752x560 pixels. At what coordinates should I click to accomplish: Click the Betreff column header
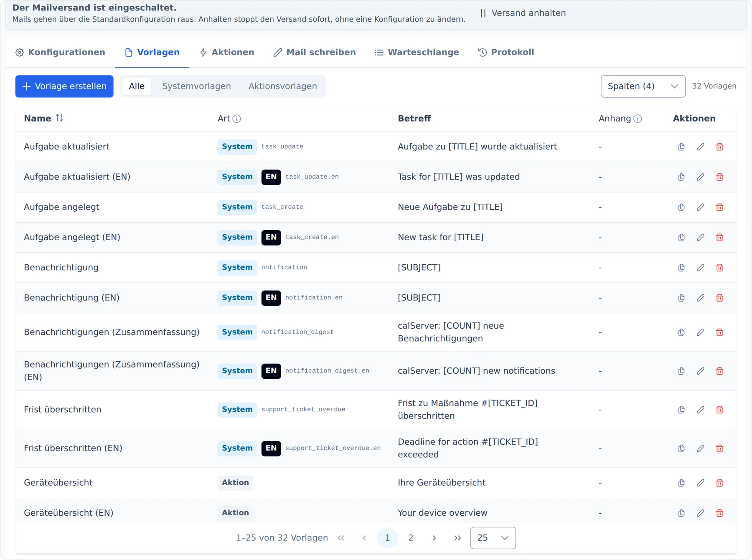pos(414,119)
